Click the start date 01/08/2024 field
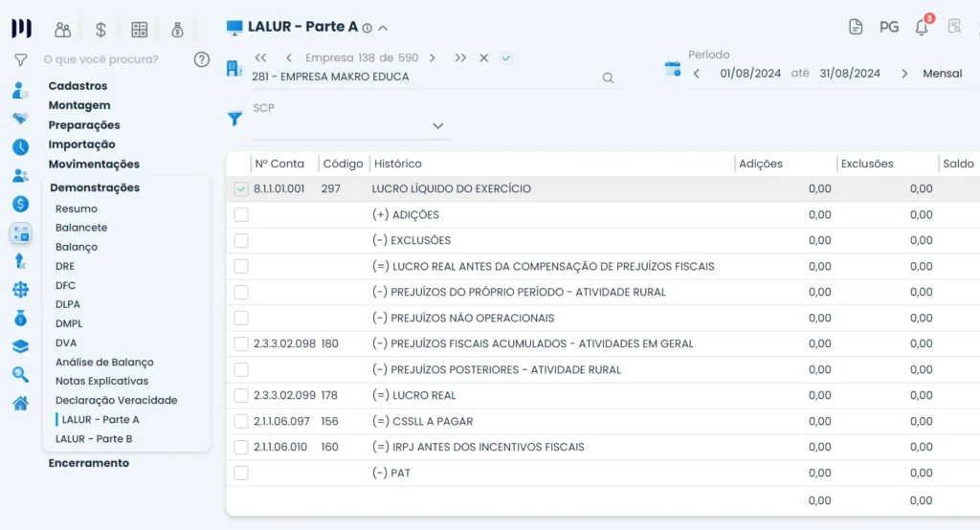The image size is (980, 530). [x=750, y=74]
